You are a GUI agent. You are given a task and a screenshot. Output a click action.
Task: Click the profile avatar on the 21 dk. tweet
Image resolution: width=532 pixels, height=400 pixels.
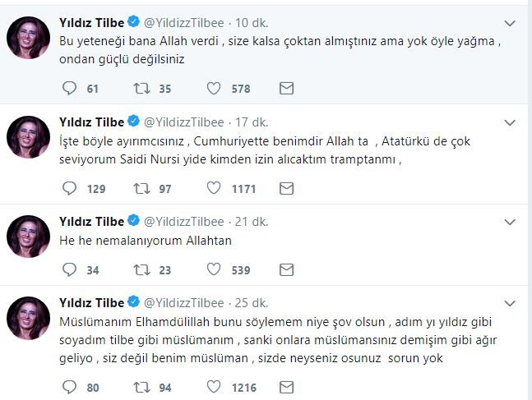click(x=29, y=237)
